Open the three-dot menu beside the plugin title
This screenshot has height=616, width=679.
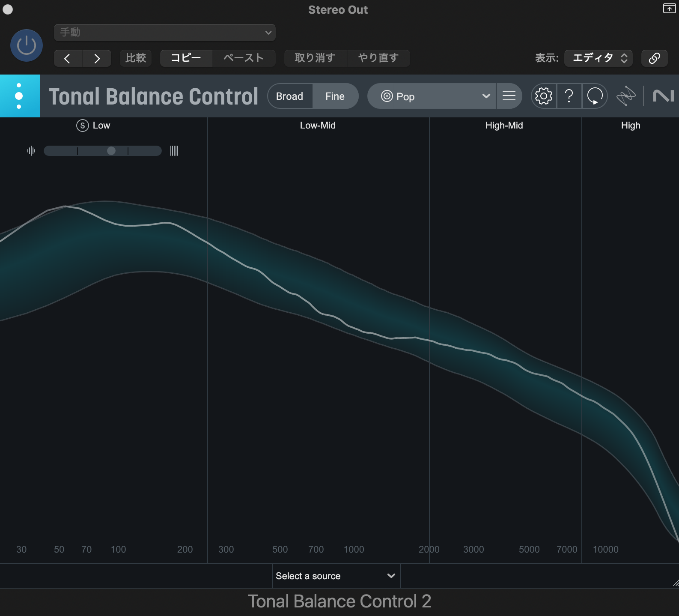20,96
